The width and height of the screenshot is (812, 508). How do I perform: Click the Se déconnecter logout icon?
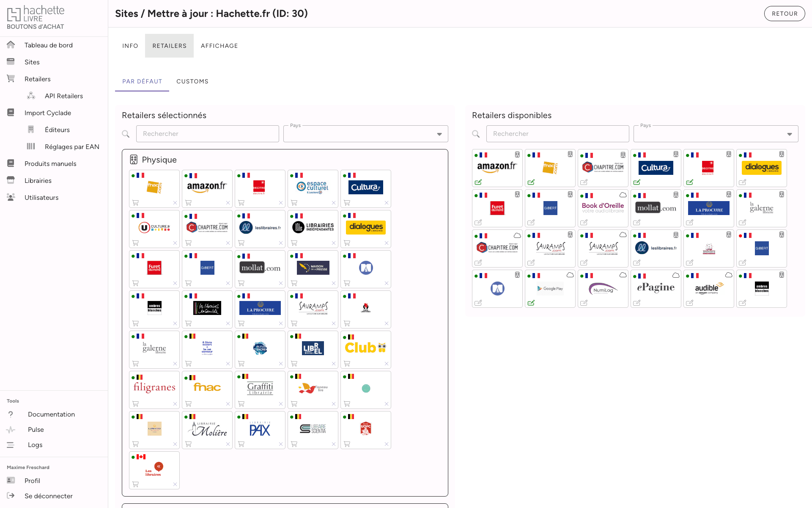click(11, 496)
